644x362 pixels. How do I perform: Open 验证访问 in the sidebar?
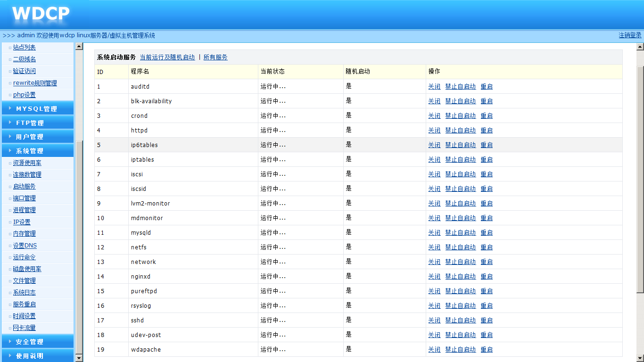pos(25,71)
